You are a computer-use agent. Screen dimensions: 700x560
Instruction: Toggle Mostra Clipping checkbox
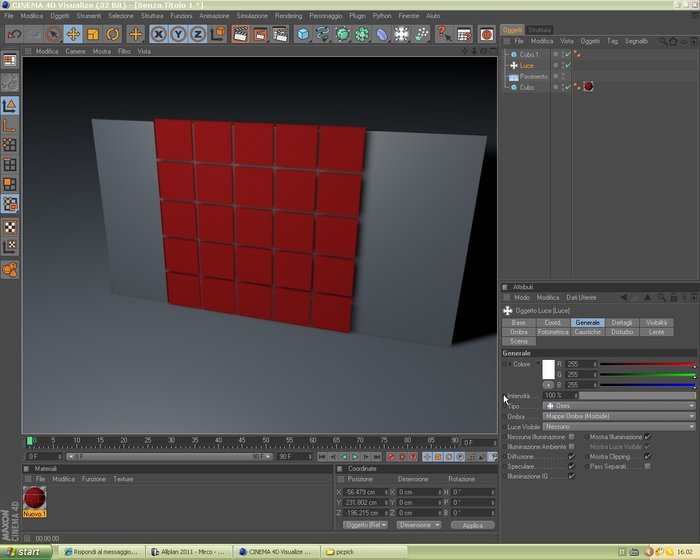pyautogui.click(x=648, y=456)
